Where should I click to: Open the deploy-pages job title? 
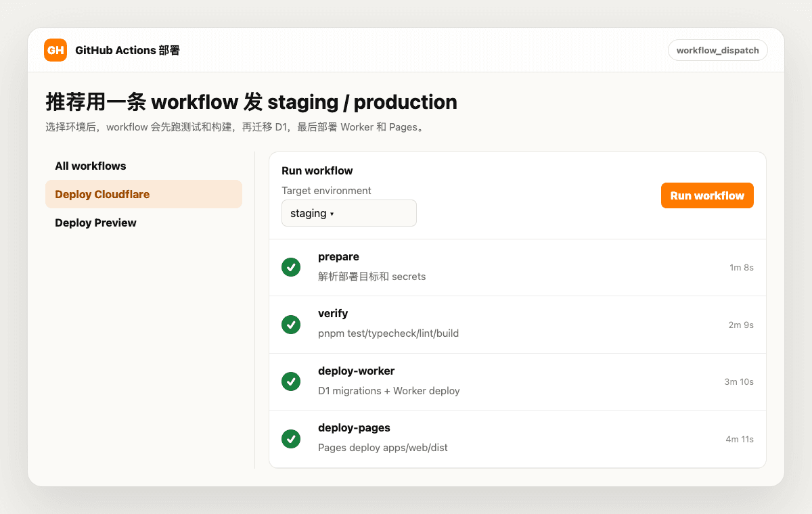[354, 428]
